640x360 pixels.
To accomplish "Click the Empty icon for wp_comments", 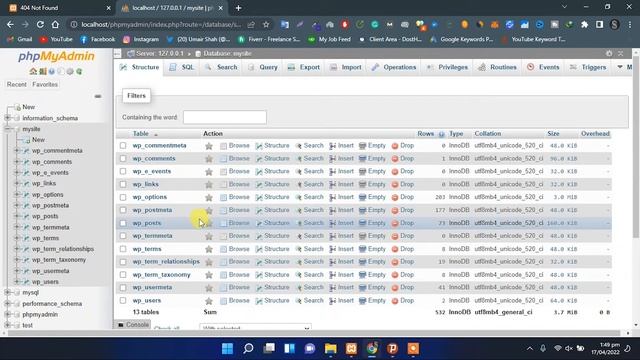I will pos(362,158).
